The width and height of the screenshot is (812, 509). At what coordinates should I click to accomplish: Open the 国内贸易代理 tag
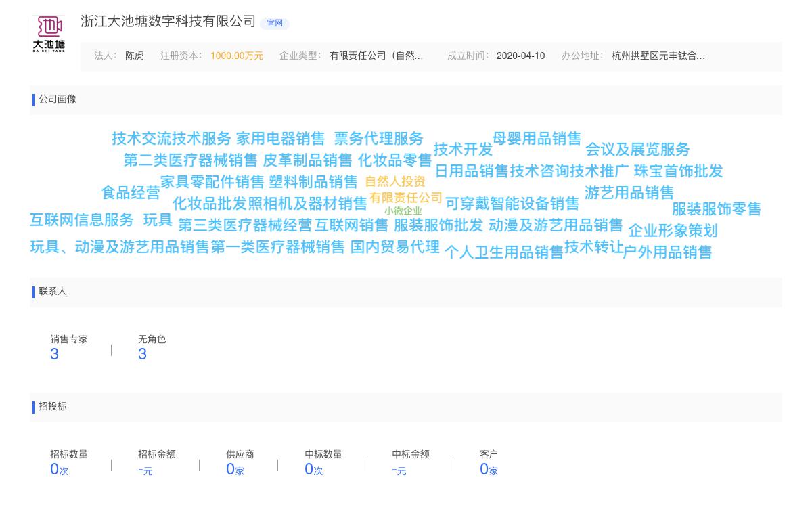pyautogui.click(x=395, y=247)
